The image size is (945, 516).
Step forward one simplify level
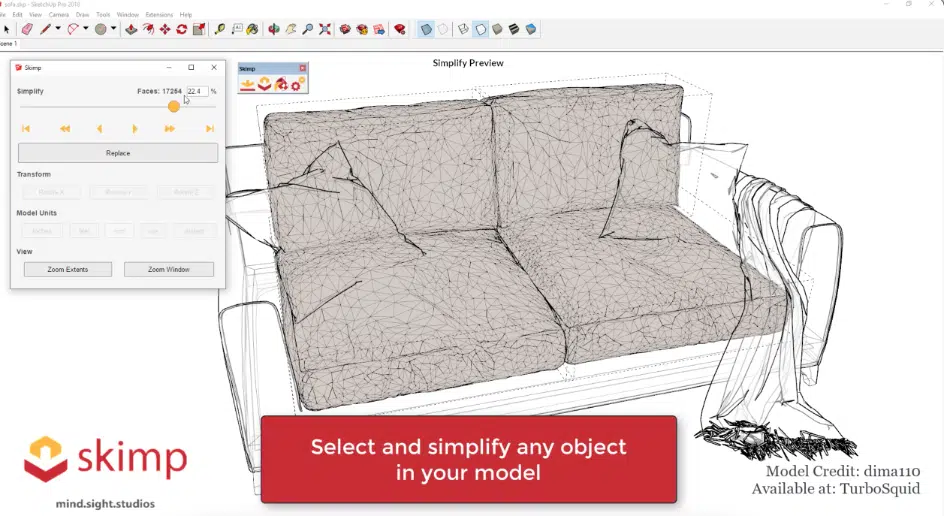click(135, 128)
